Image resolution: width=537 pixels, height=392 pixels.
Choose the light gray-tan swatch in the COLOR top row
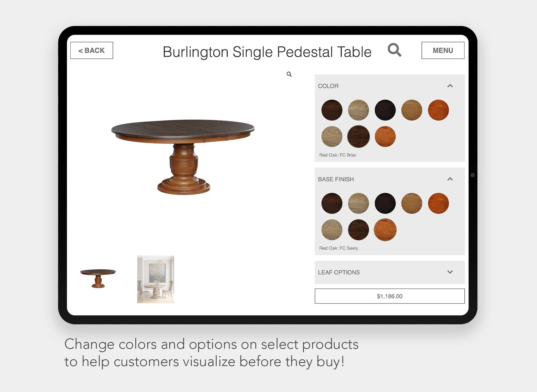pos(358,110)
